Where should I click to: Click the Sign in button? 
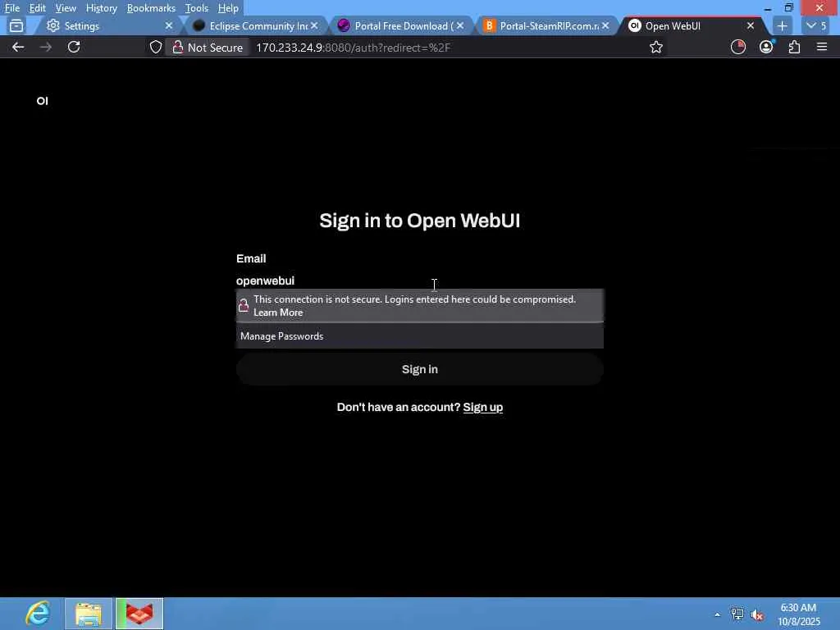(419, 369)
